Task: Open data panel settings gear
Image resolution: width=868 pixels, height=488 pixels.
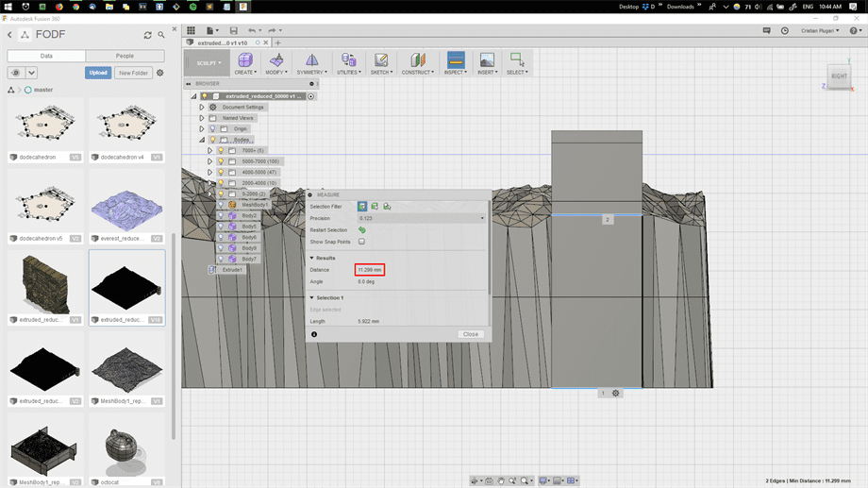Action: click(160, 73)
